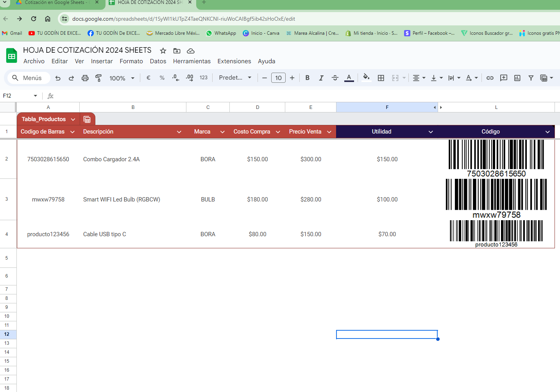This screenshot has width=560, height=392.
Task: Format as currency with euro icon
Action: click(148, 78)
